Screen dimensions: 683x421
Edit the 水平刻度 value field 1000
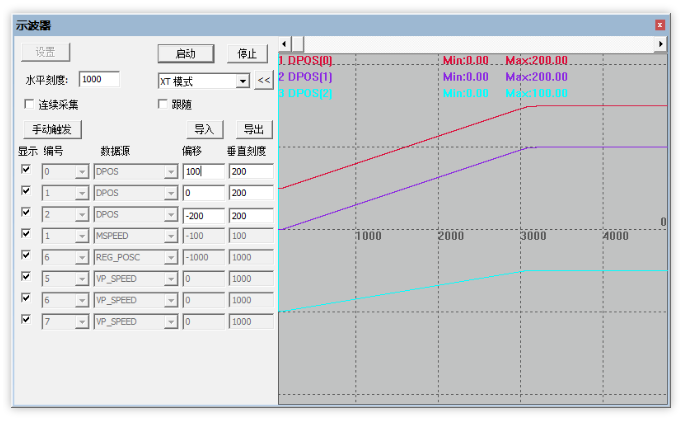(x=99, y=79)
